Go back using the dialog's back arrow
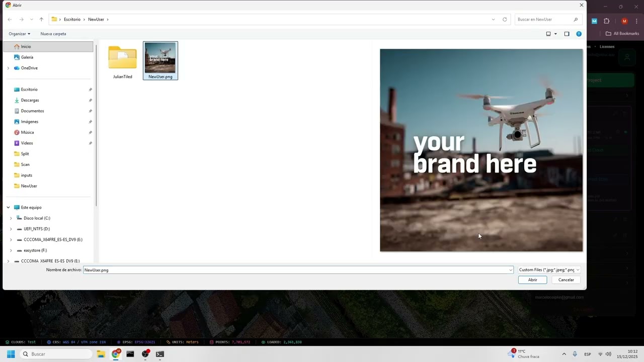The image size is (644, 362). 10,20
